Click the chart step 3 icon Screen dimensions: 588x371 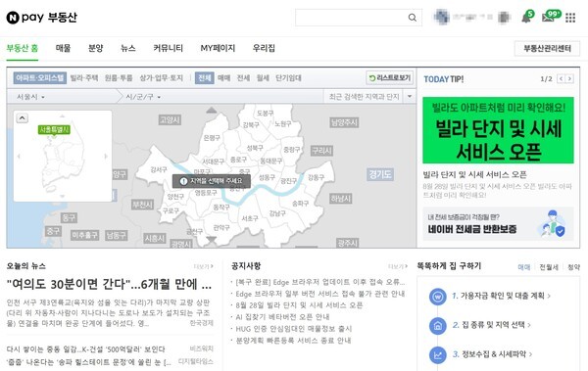coord(438,355)
